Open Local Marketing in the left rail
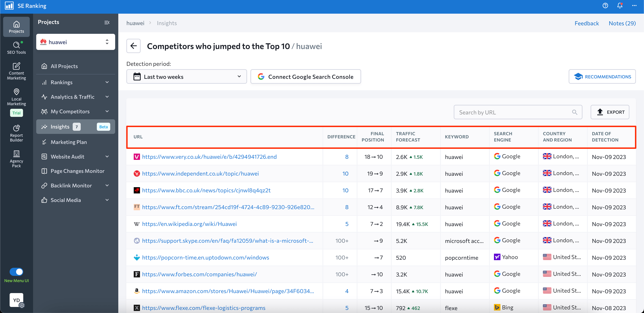644x313 pixels. click(17, 97)
